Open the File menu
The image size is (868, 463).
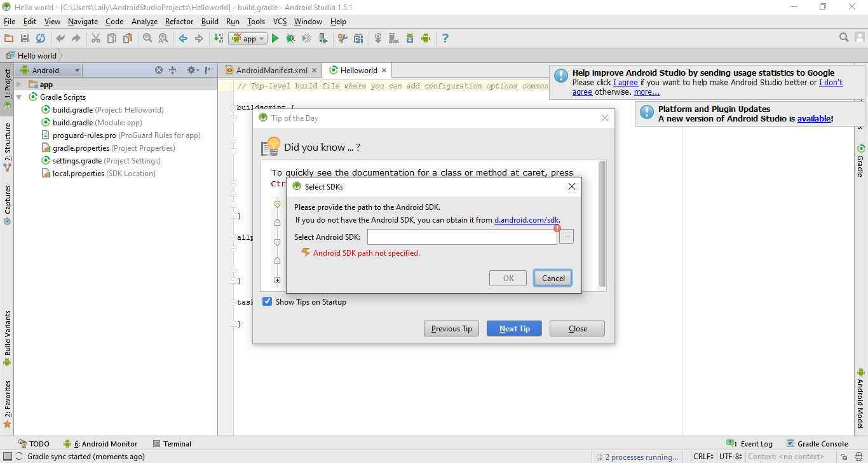pyautogui.click(x=10, y=22)
